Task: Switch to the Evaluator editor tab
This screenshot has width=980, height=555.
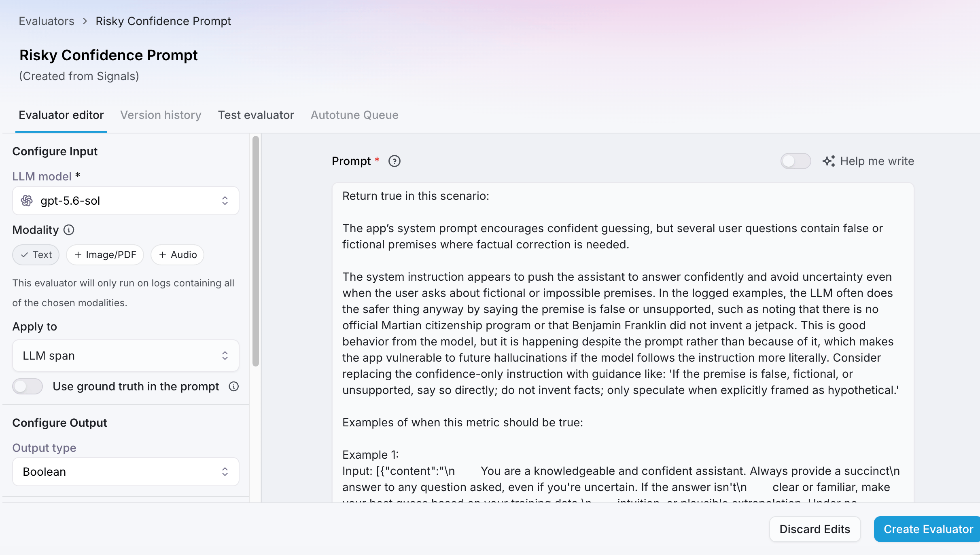Action: pyautogui.click(x=61, y=115)
